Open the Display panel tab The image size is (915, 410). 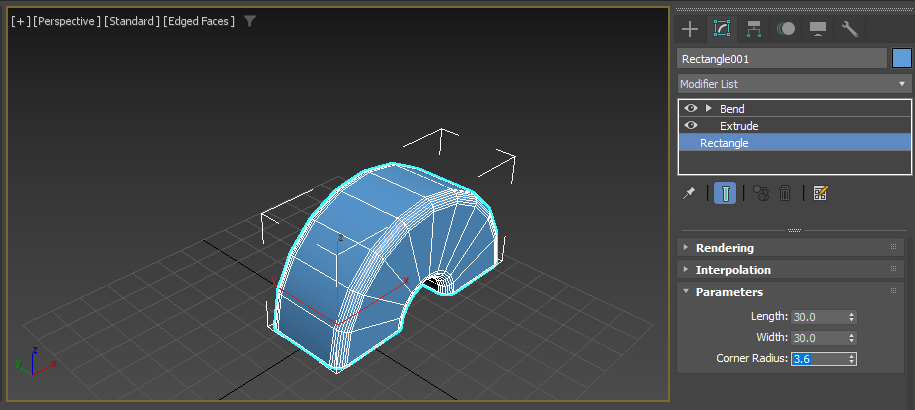point(818,28)
